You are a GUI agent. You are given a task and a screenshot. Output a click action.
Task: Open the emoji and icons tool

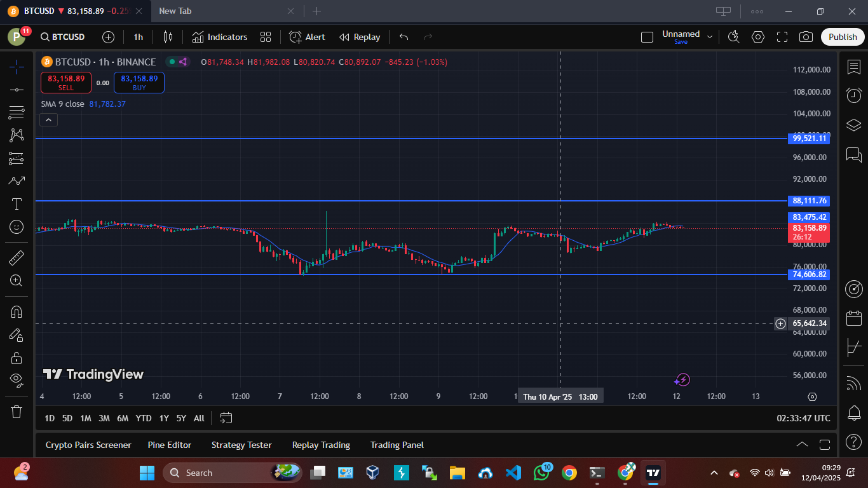17,227
